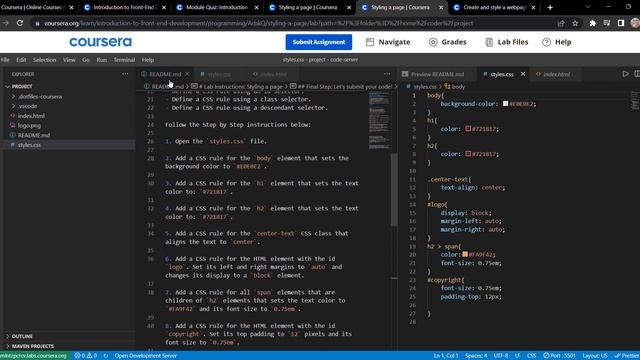Open browser side panel icon
Image resolution: width=640 pixels, height=360 pixels.
coord(620,23)
